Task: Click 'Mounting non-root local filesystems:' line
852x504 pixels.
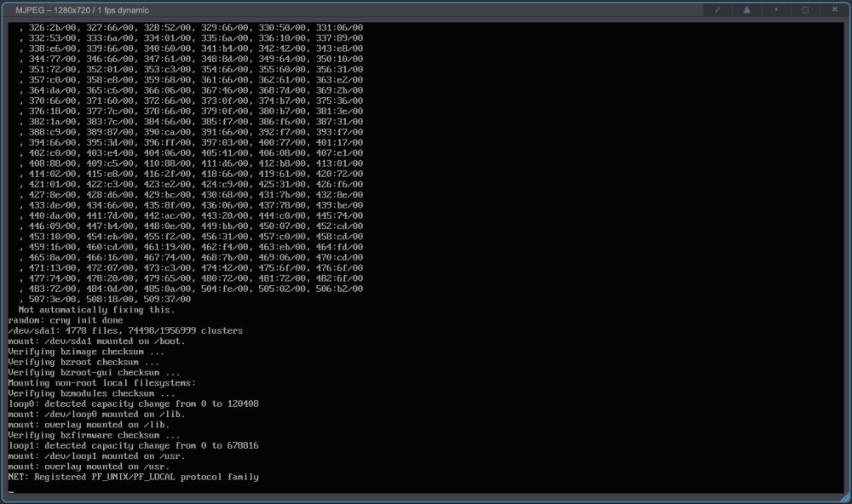Action: (x=101, y=383)
